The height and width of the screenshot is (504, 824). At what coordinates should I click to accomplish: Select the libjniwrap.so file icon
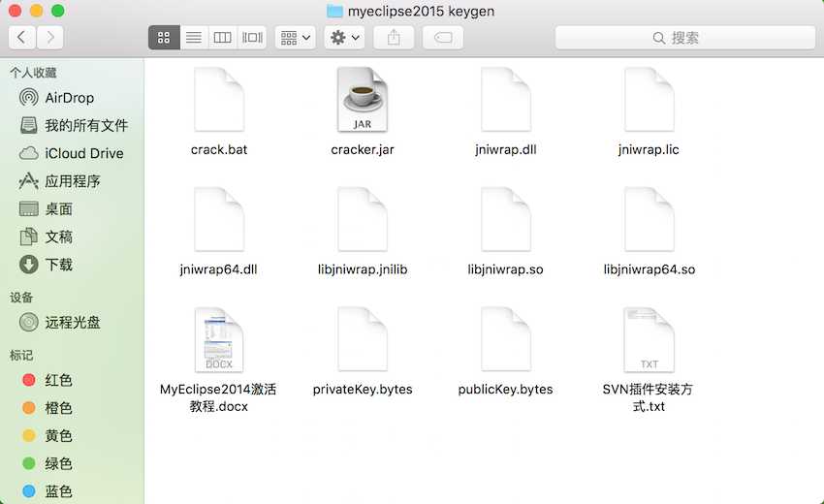click(505, 219)
